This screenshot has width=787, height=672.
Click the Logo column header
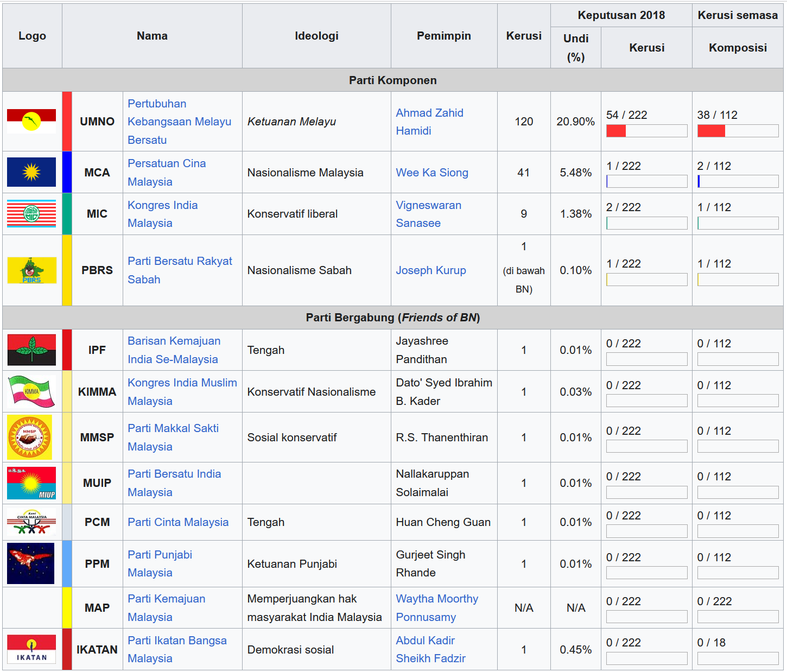(32, 36)
